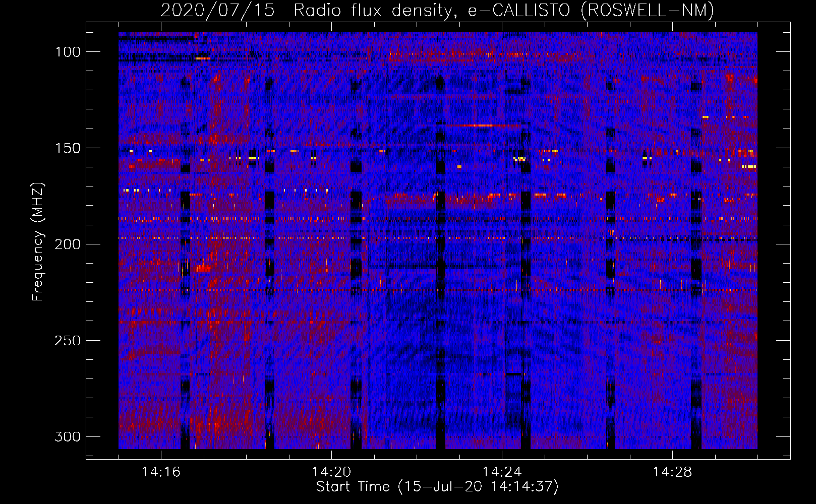Image resolution: width=816 pixels, height=504 pixels.
Task: Click the 'Start Time (15-Jul-20 14:14:37)' axis label
Action: (437, 487)
